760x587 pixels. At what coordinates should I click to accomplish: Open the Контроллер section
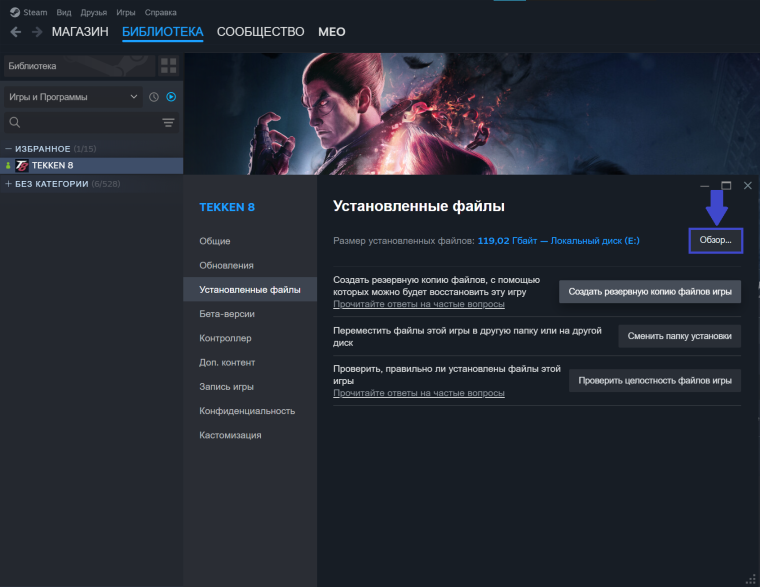point(225,338)
